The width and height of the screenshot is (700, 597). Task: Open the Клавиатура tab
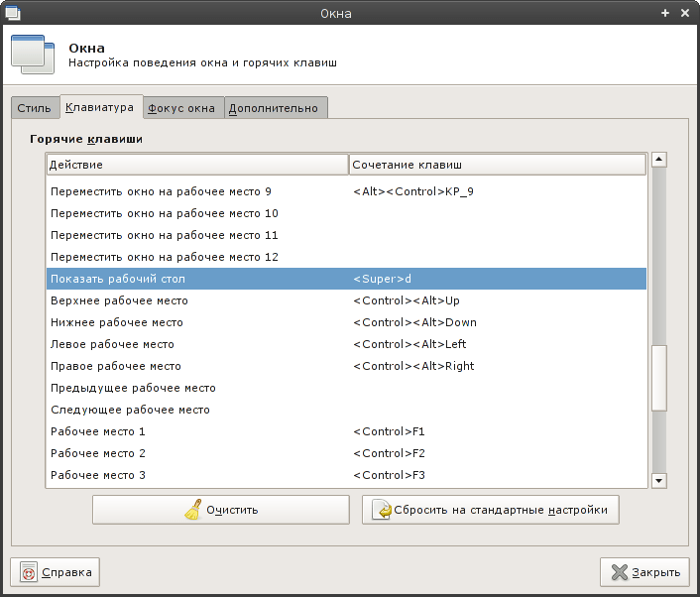click(99, 106)
